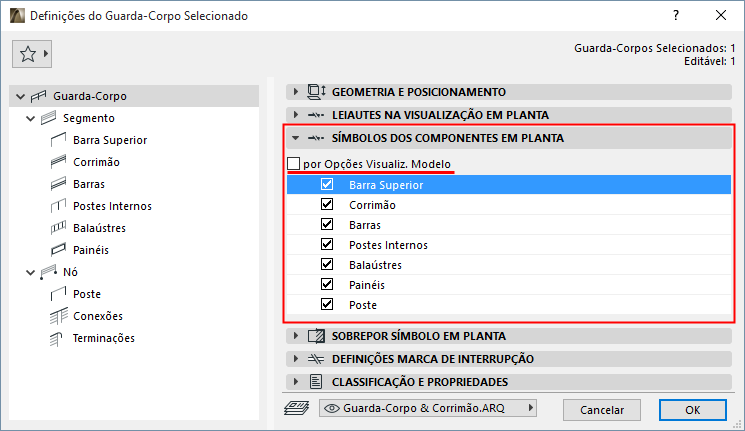Click the Conexões node icon
The image size is (745, 431).
[58, 316]
